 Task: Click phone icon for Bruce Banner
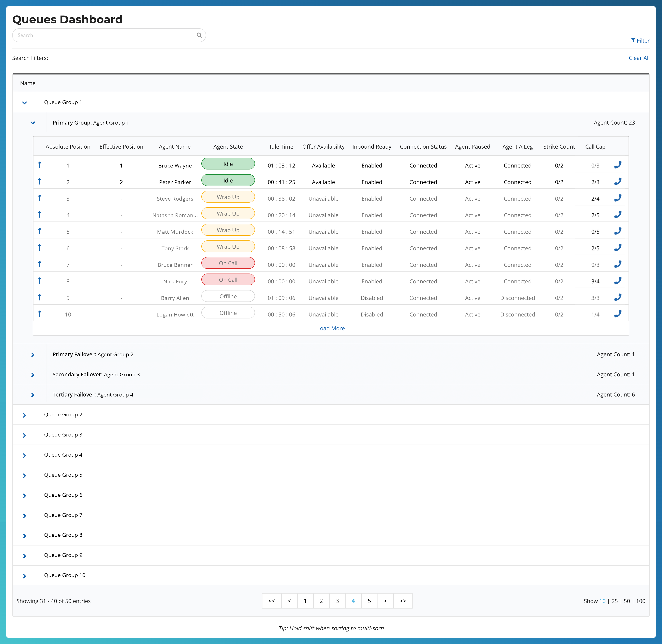[x=618, y=264]
